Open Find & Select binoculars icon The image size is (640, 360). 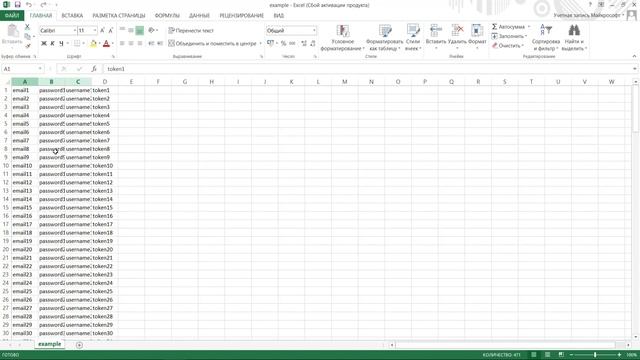coord(574,31)
